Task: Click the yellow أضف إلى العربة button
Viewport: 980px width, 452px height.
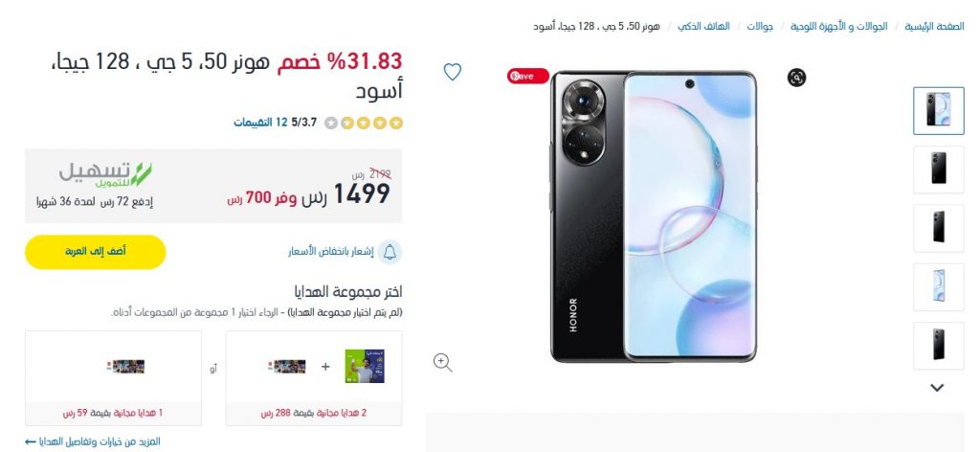Action: (95, 252)
